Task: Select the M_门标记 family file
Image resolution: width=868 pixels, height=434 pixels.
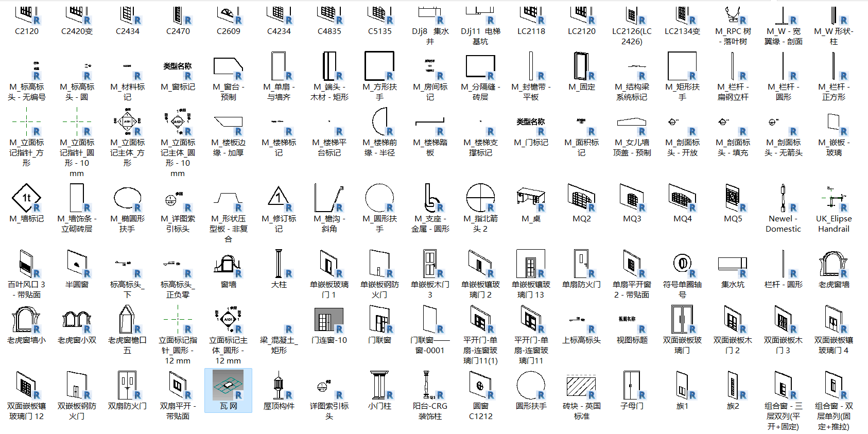Action: click(531, 132)
